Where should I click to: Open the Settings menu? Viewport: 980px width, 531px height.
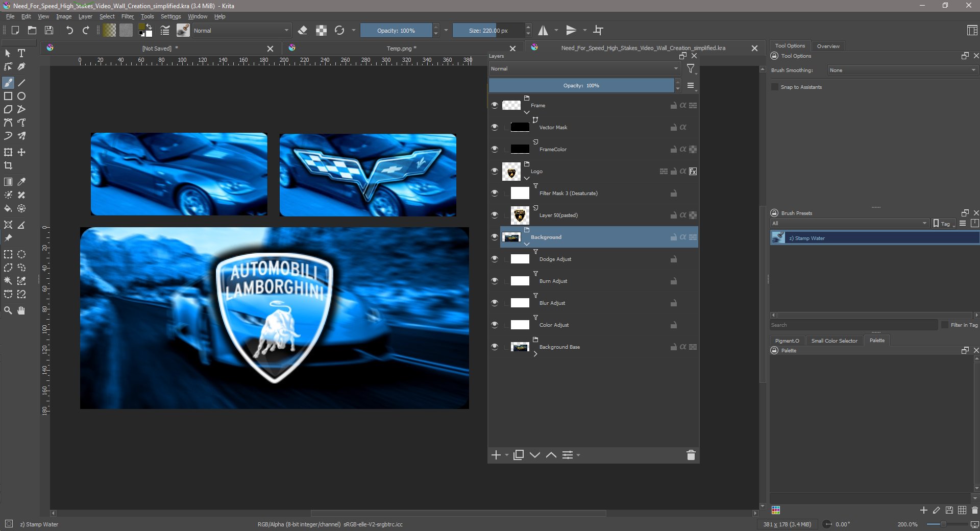click(170, 16)
